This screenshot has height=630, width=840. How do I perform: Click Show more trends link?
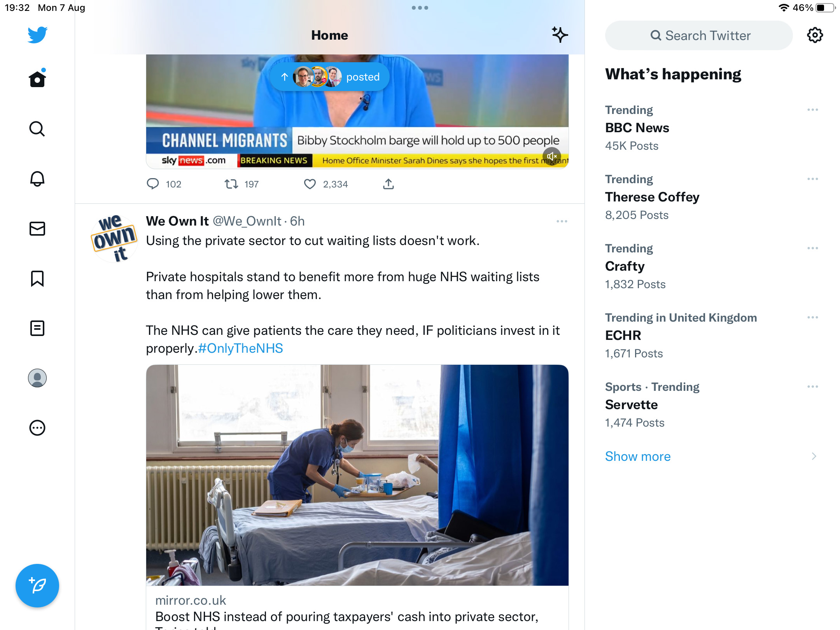tap(638, 456)
